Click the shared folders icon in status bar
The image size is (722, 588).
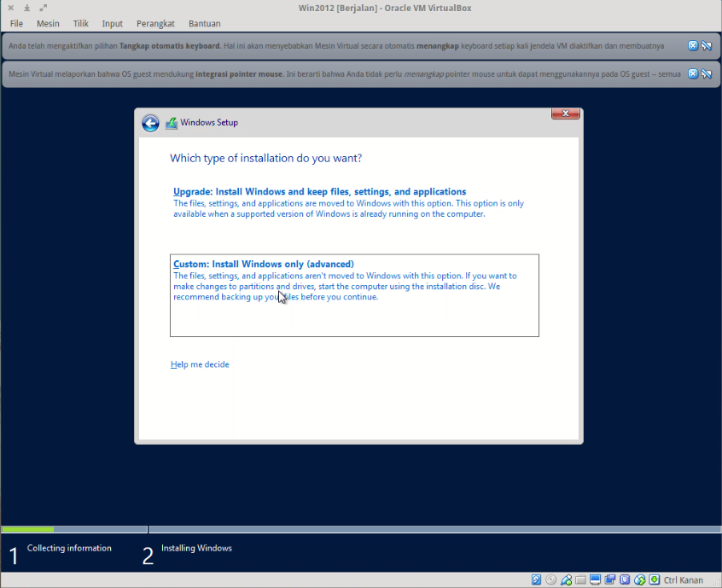[x=581, y=579]
